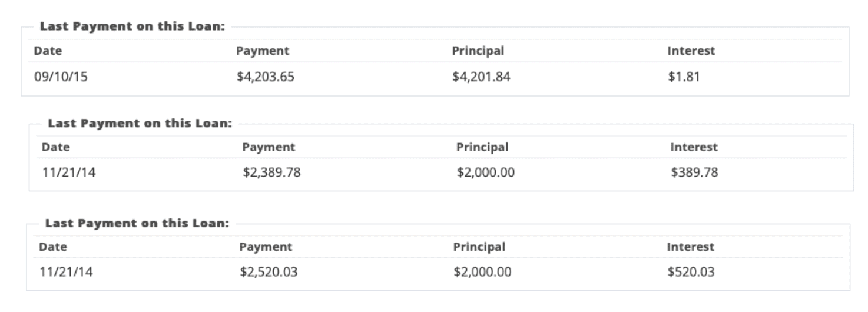Click the principal in the $520.03 interest row
This screenshot has width=868, height=312.
coord(482,273)
